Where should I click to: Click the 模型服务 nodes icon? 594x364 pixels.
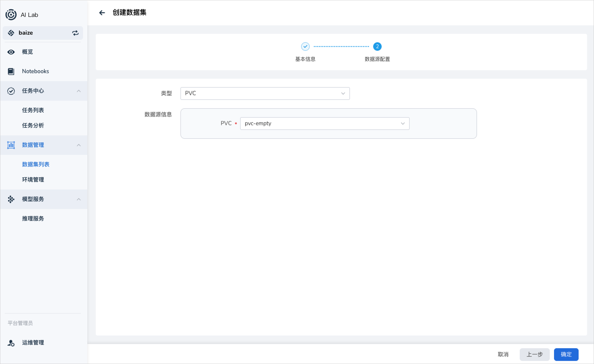coord(11,199)
